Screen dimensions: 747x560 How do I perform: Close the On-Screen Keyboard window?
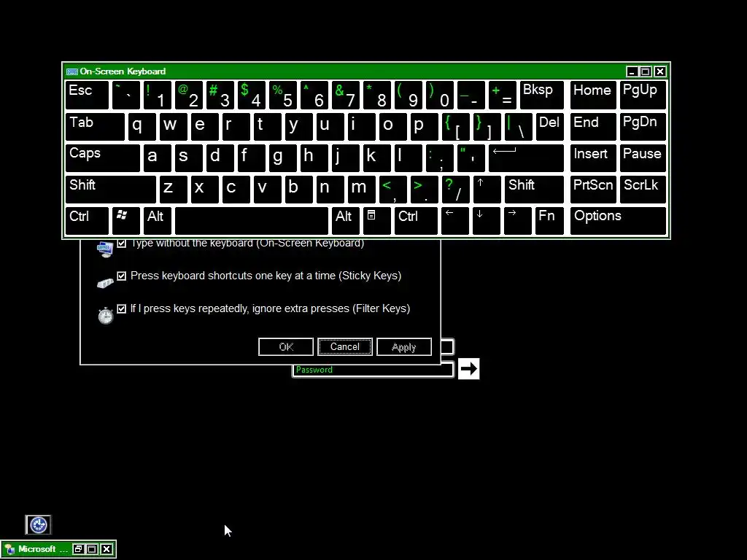tap(659, 71)
